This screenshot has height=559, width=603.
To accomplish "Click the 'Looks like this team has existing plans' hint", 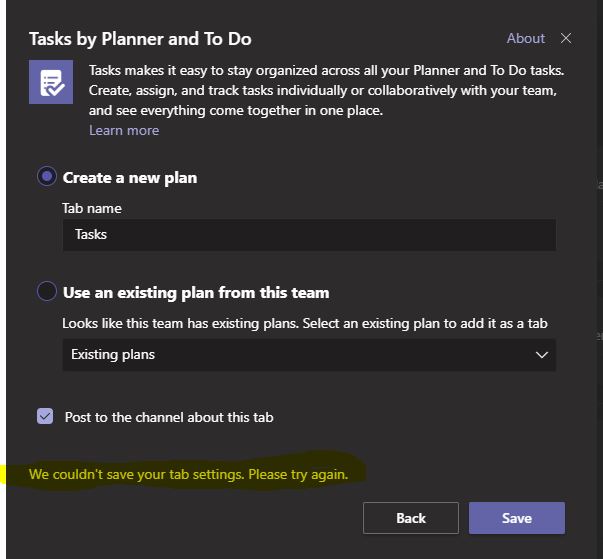I will [x=305, y=323].
